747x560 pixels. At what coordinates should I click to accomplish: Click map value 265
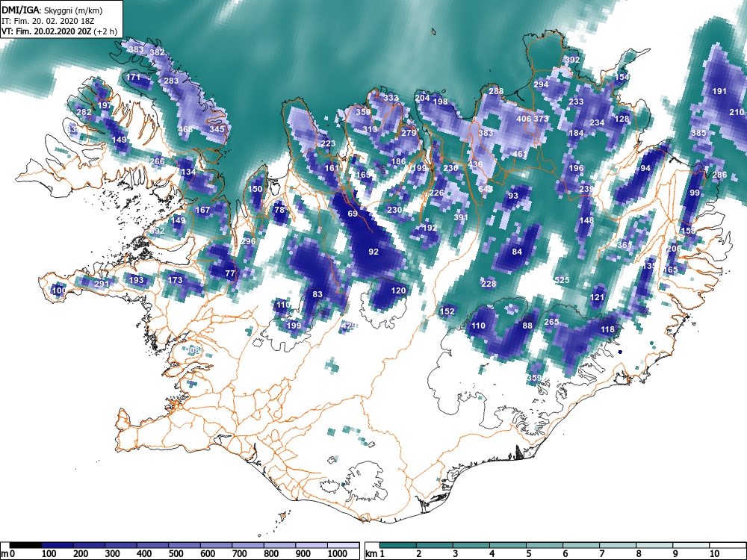pyautogui.click(x=551, y=322)
